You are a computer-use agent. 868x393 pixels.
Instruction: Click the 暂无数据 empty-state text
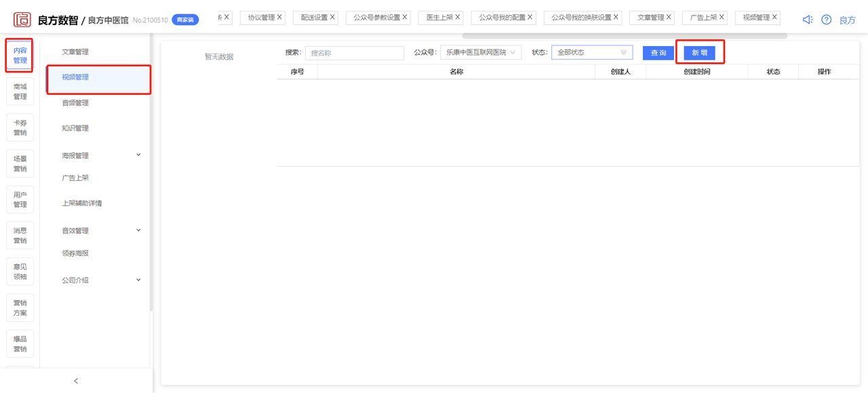tap(219, 57)
